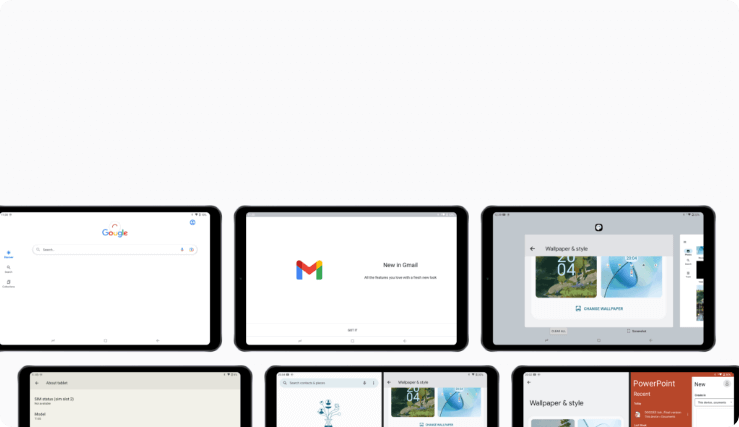Click CHANGE WALLPAPER in recents card
This screenshot has width=739, height=427.
(599, 309)
